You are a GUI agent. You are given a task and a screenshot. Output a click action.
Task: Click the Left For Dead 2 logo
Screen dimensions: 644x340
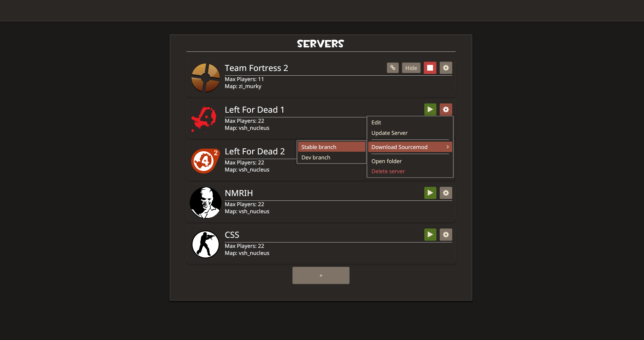click(x=205, y=161)
